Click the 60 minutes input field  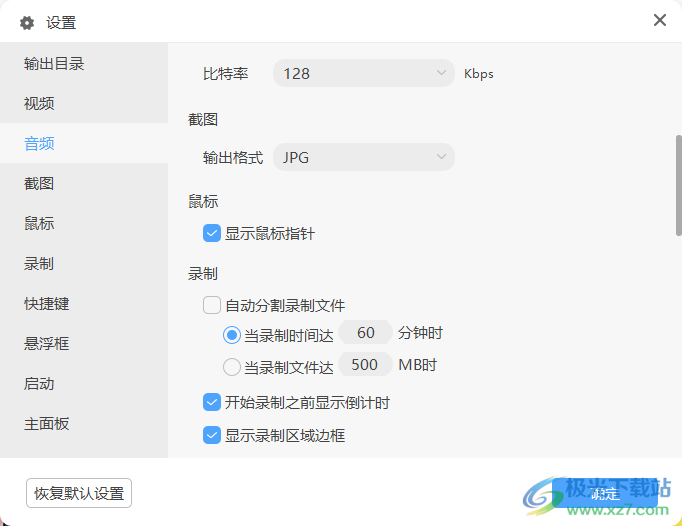(365, 332)
